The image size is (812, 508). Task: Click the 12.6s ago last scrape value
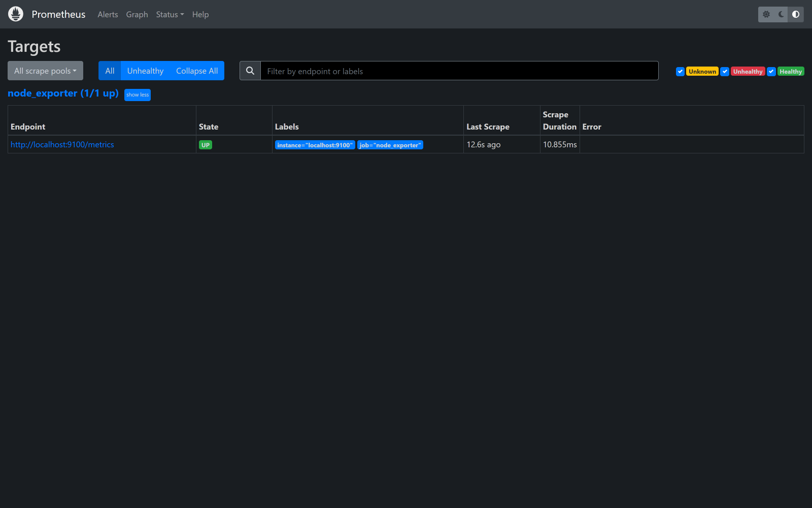[x=484, y=145]
